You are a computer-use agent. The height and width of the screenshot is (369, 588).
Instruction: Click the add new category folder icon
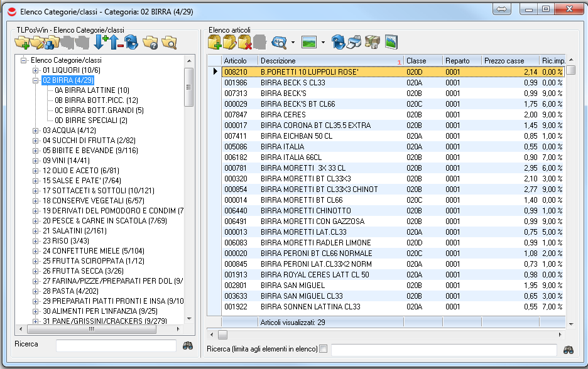pyautogui.click(x=22, y=43)
